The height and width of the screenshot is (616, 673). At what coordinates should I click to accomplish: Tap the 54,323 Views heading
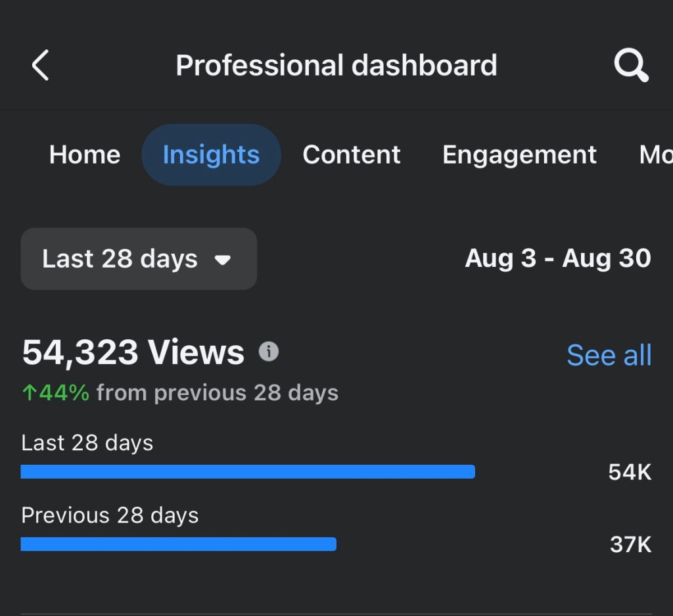[x=133, y=352]
